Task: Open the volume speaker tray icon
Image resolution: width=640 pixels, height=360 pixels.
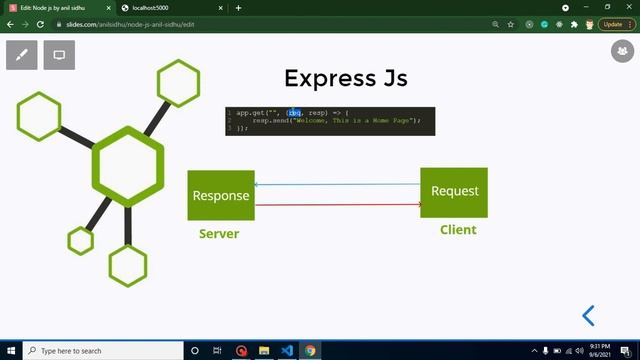Action: (x=579, y=351)
